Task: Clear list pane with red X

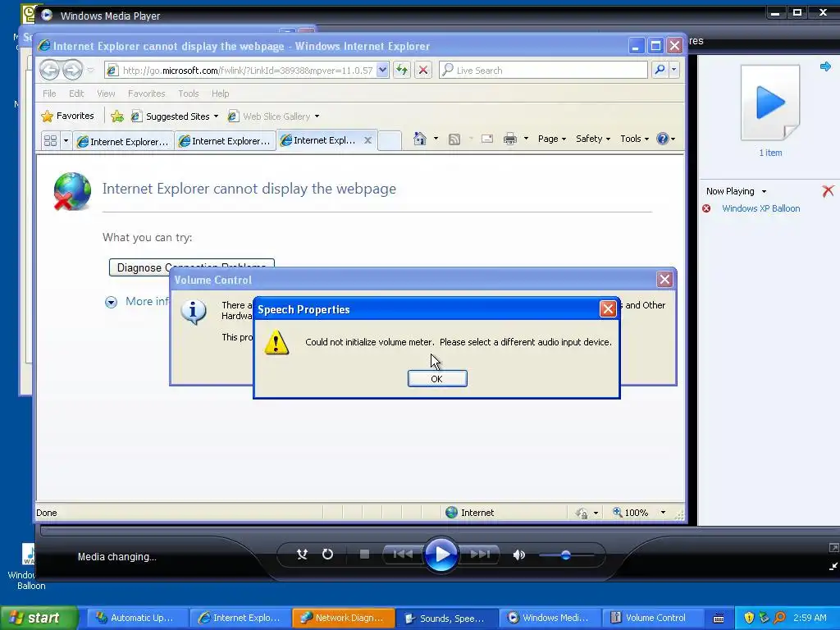Action: 828,190
